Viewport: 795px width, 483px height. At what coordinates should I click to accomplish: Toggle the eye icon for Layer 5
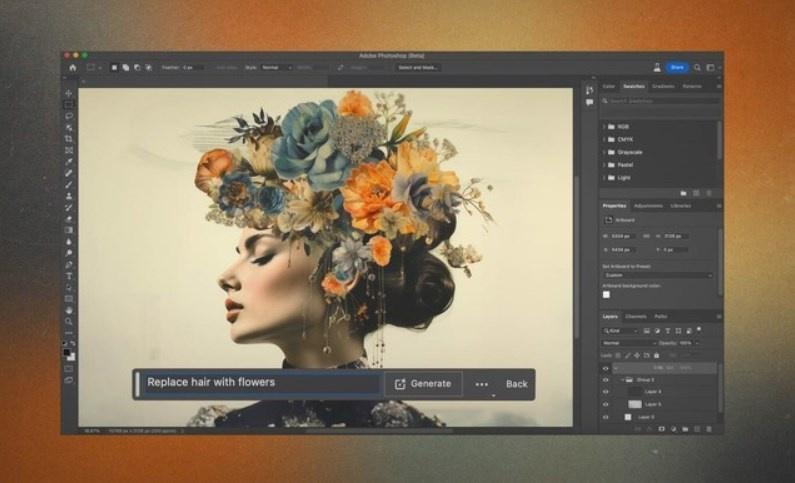pyautogui.click(x=606, y=404)
